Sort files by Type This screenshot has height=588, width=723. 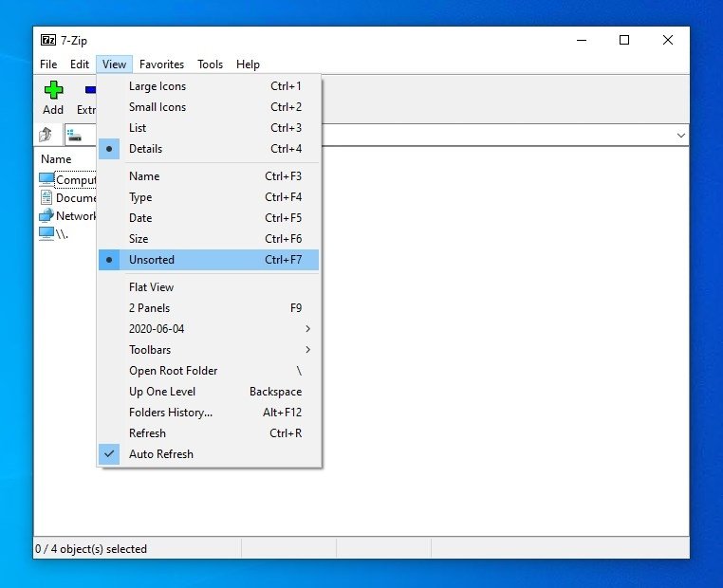(209, 197)
